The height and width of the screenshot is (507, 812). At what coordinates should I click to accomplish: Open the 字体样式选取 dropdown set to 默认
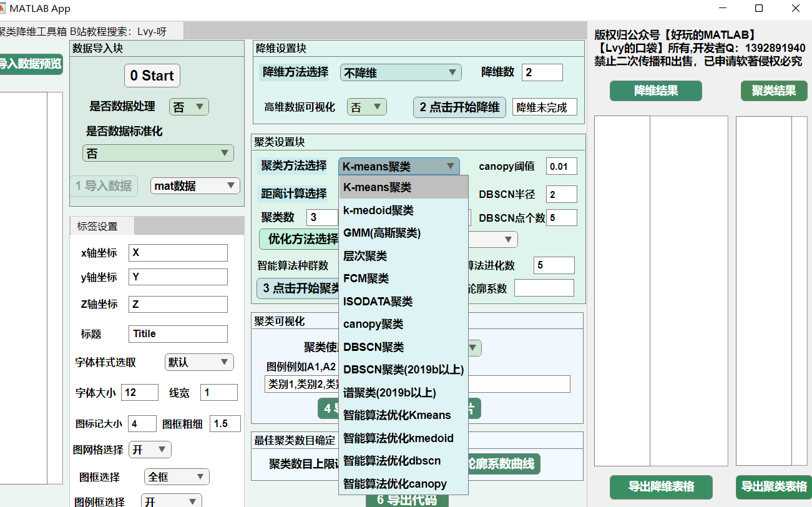198,362
